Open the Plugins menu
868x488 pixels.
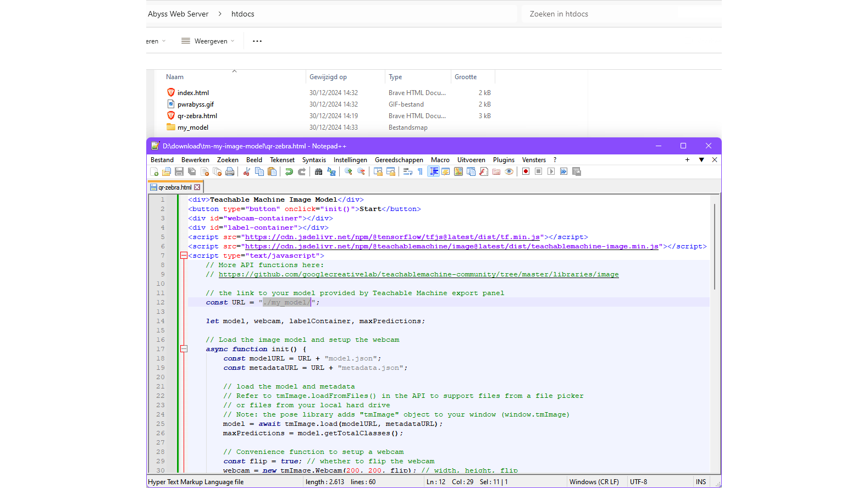tap(504, 160)
